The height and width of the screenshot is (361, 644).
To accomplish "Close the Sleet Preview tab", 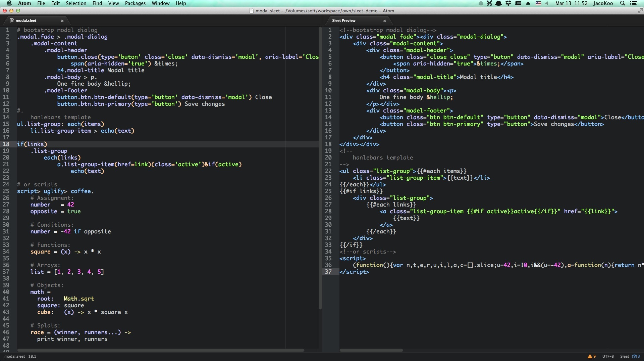I will (x=384, y=21).
